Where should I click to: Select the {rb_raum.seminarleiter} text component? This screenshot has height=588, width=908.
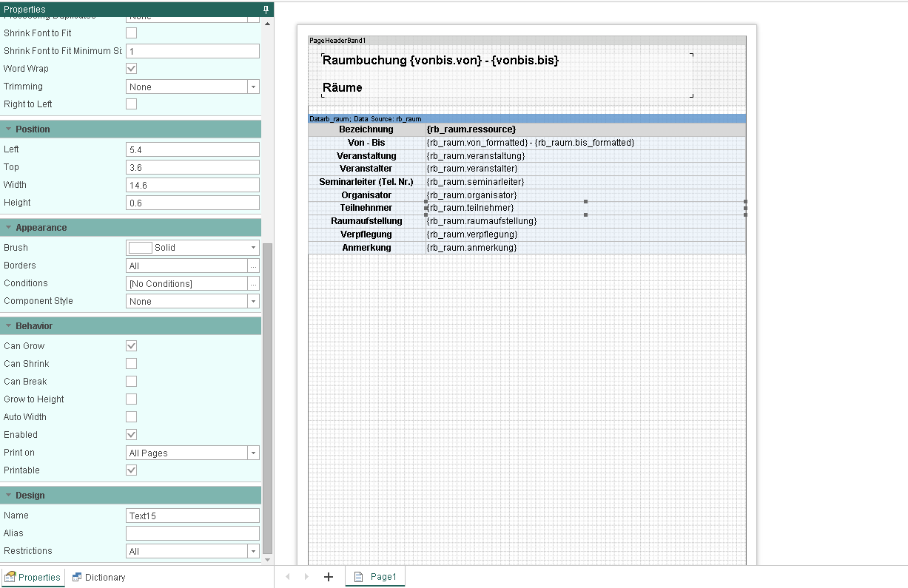(585, 182)
